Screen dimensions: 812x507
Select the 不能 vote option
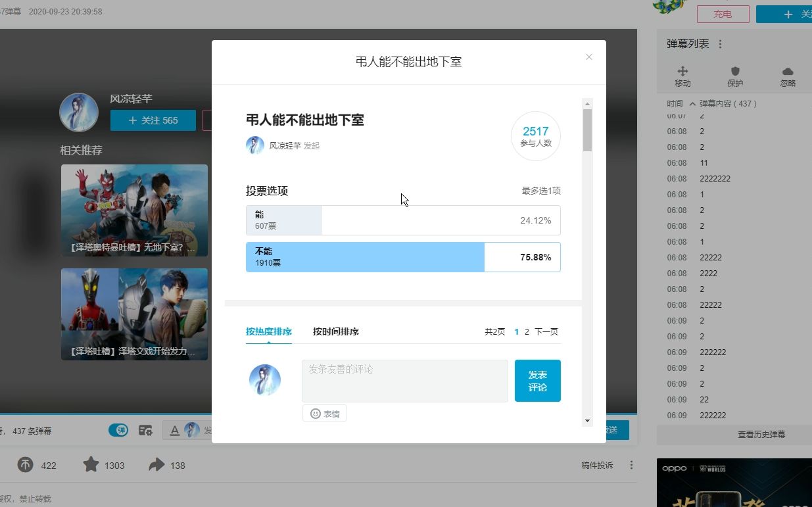403,257
